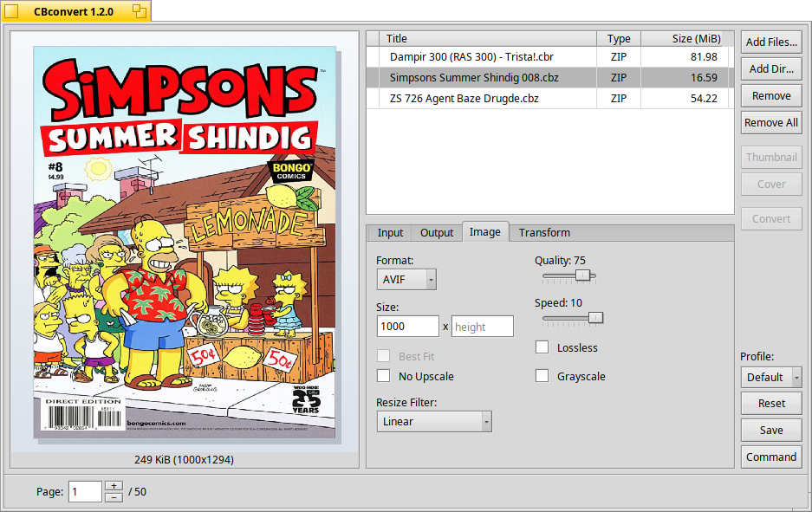Select the ZS 726 Agent Baze Drugde.cbz row
812x512 pixels.
(549, 99)
